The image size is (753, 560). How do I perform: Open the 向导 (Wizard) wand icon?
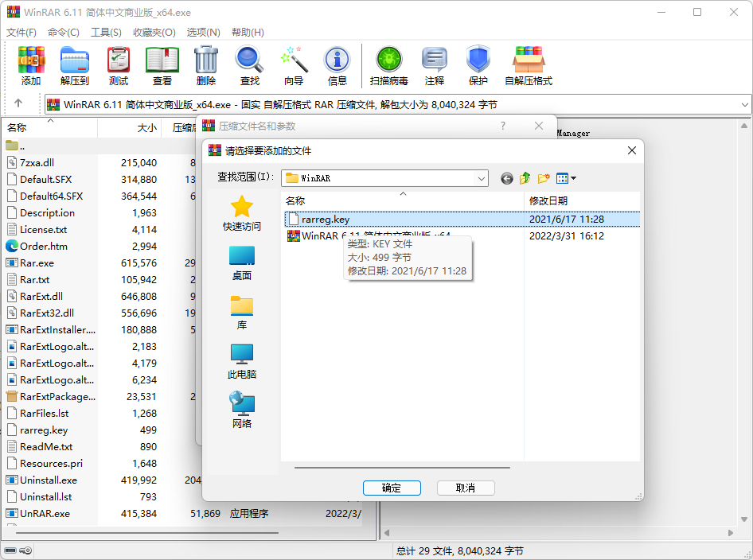294,65
